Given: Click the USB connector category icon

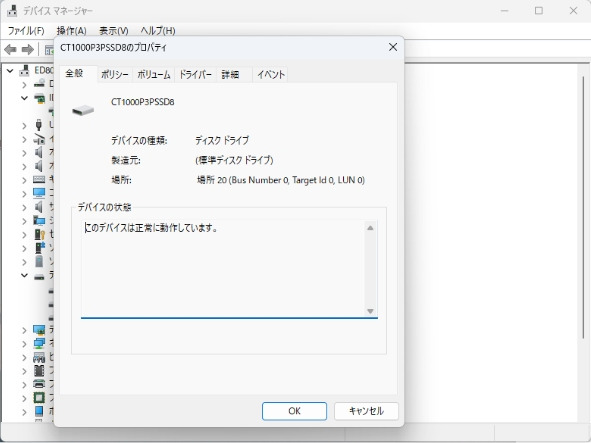Looking at the screenshot, I should (38, 125).
